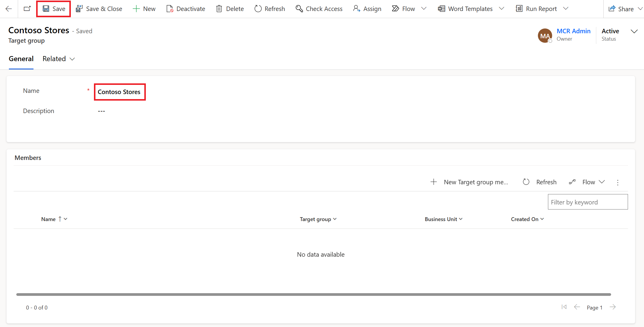
Task: Open Word Templates
Action: (x=465, y=9)
